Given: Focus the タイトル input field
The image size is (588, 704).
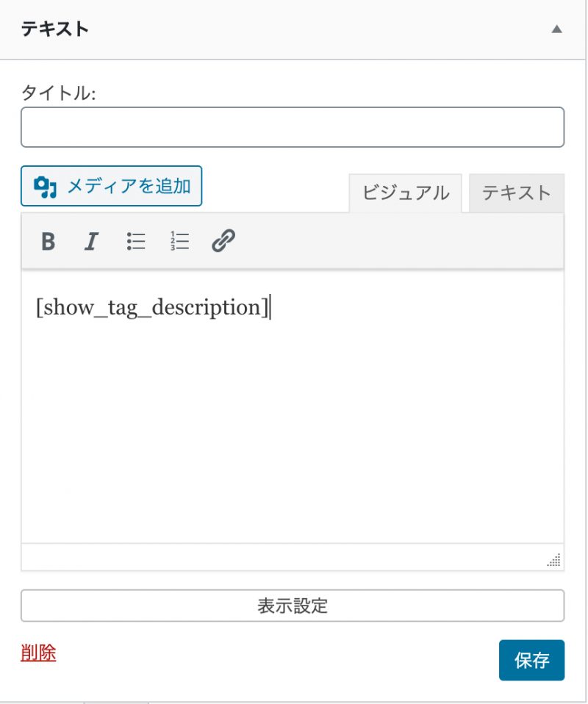Looking at the screenshot, I should (293, 127).
